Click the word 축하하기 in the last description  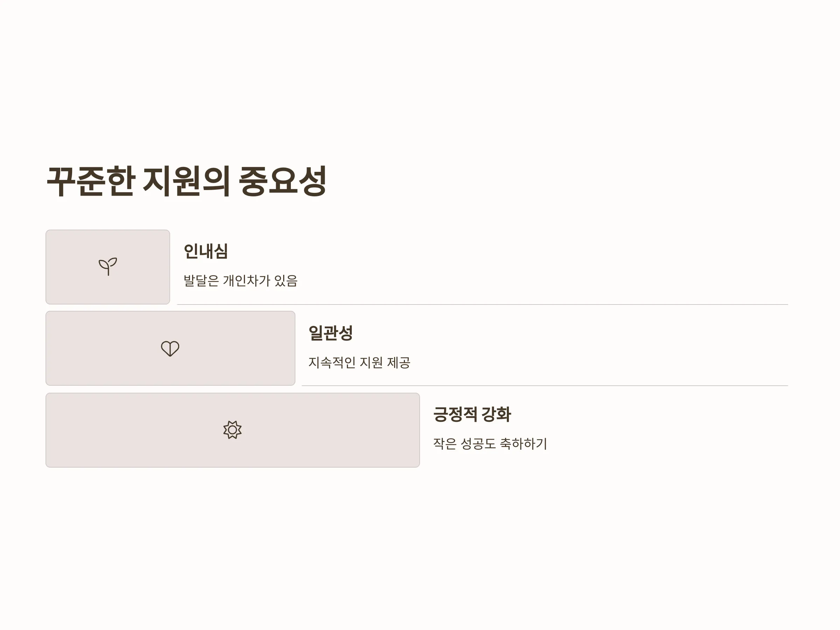coord(523,443)
